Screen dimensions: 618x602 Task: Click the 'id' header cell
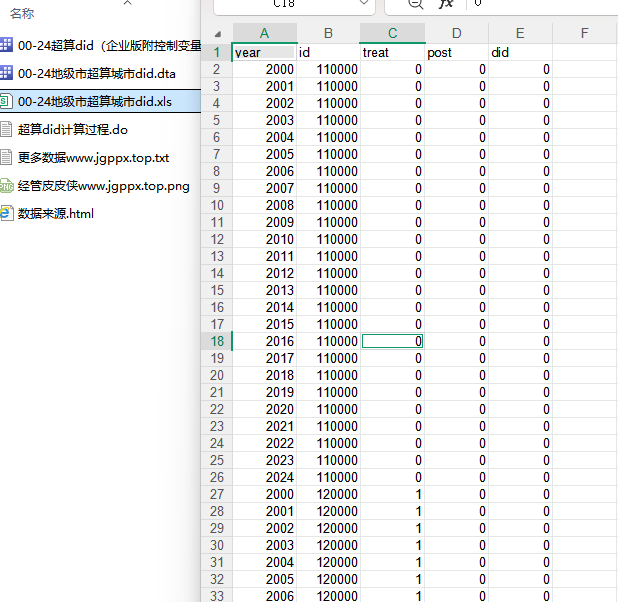[x=328, y=52]
